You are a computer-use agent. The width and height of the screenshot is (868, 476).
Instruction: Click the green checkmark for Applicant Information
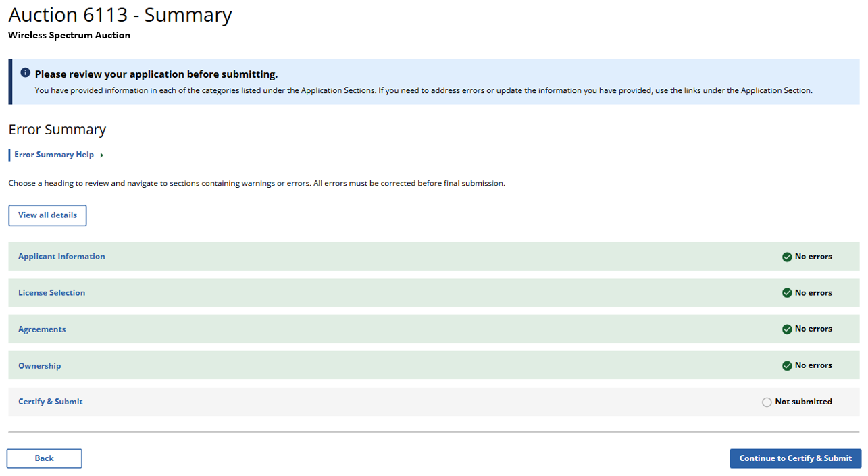coord(787,257)
